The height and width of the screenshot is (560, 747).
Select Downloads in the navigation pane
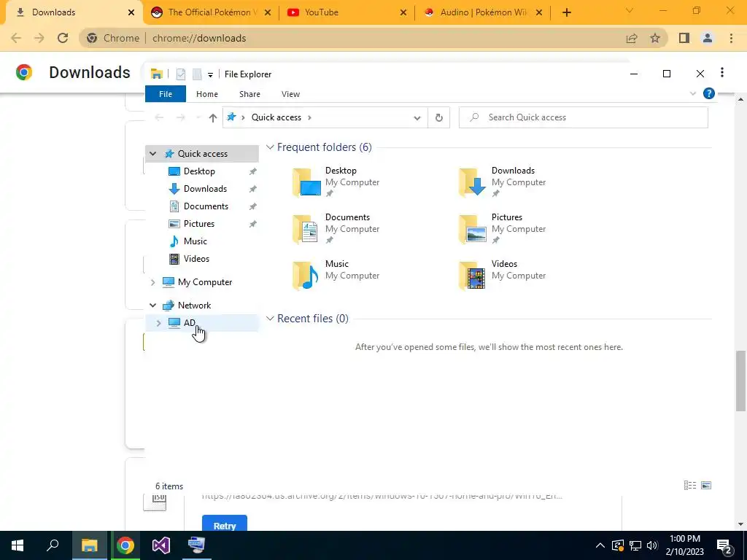[205, 189]
